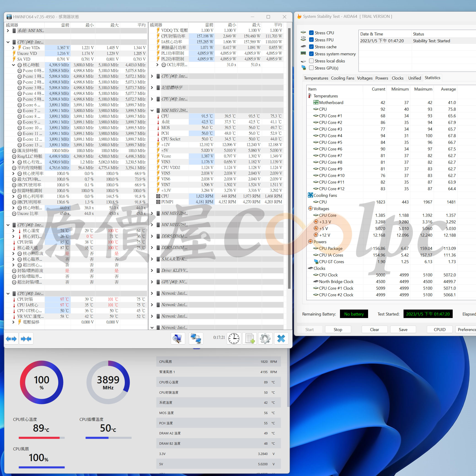Click the Powers icon in AIDA64 statistics list

[x=310, y=241]
